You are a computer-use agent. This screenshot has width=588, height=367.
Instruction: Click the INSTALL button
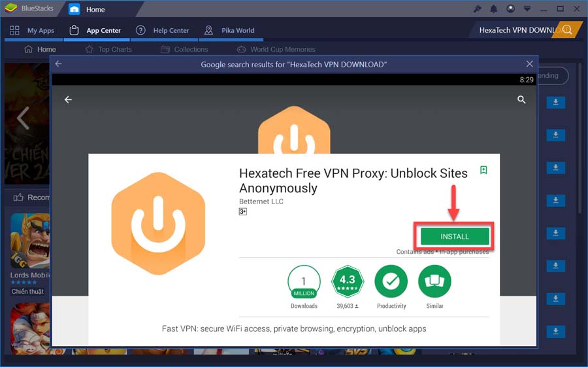pos(455,236)
